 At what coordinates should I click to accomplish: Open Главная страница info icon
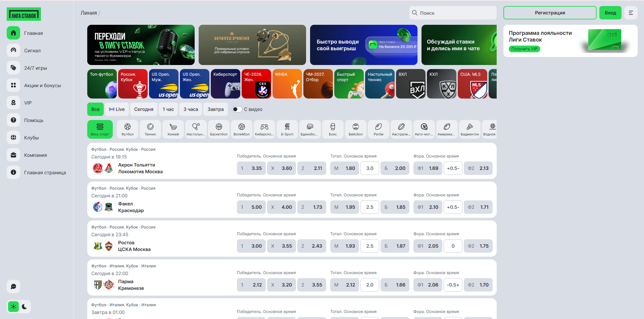coord(13,172)
